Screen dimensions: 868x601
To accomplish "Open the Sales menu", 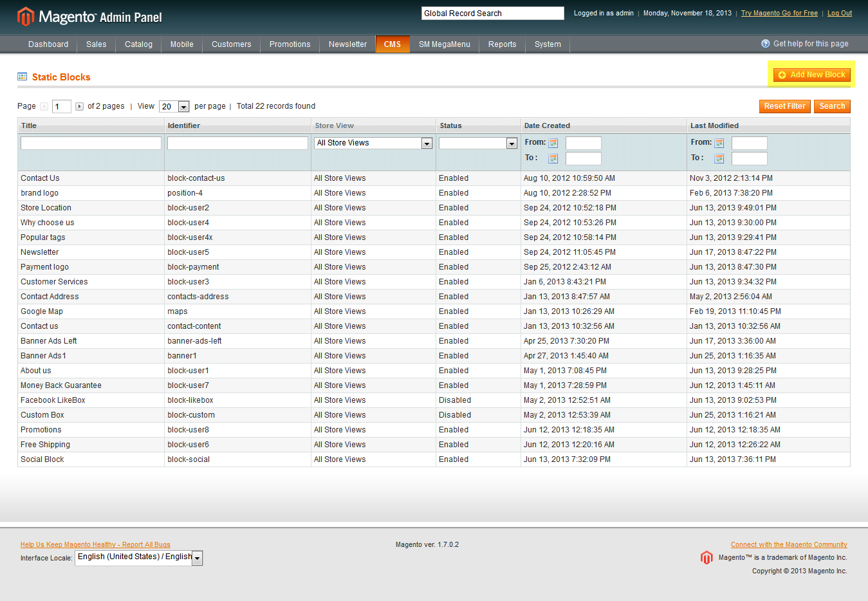I will (97, 44).
